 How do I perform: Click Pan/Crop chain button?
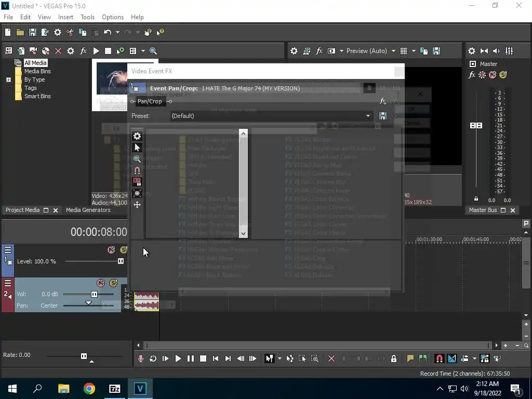(150, 101)
